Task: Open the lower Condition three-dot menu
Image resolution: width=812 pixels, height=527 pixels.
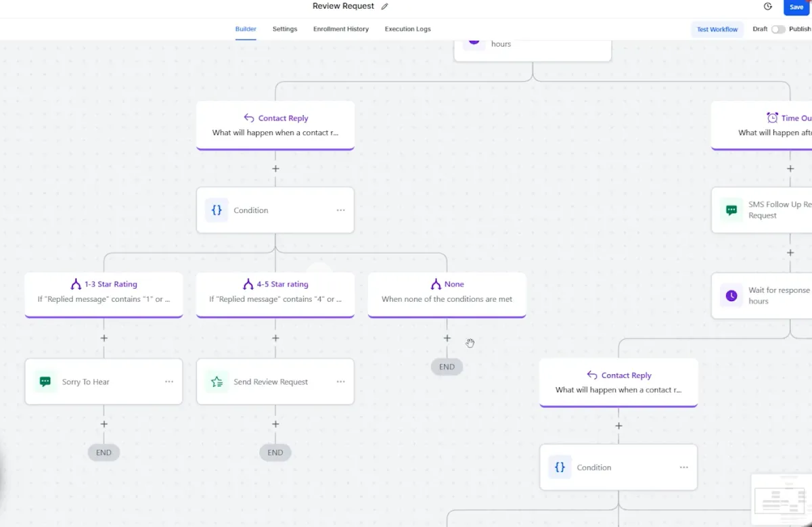Action: click(684, 467)
